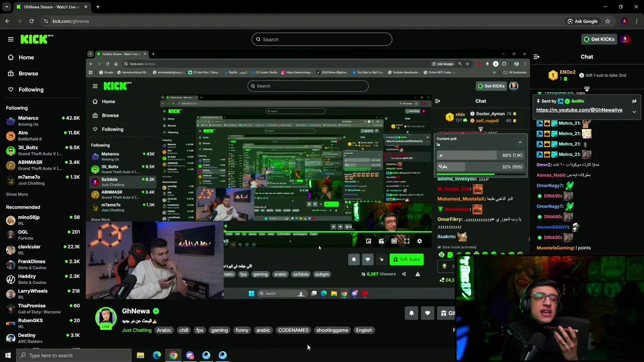Click the kick.com/ghnewa address bar
Screen dimensions: 644x362
pos(302,21)
